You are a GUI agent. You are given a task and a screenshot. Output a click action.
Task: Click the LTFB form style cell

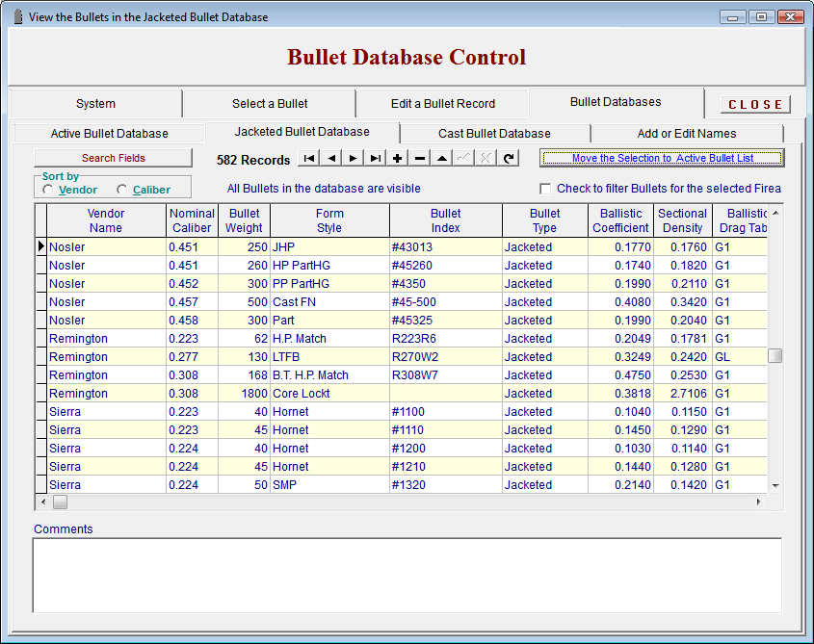329,357
